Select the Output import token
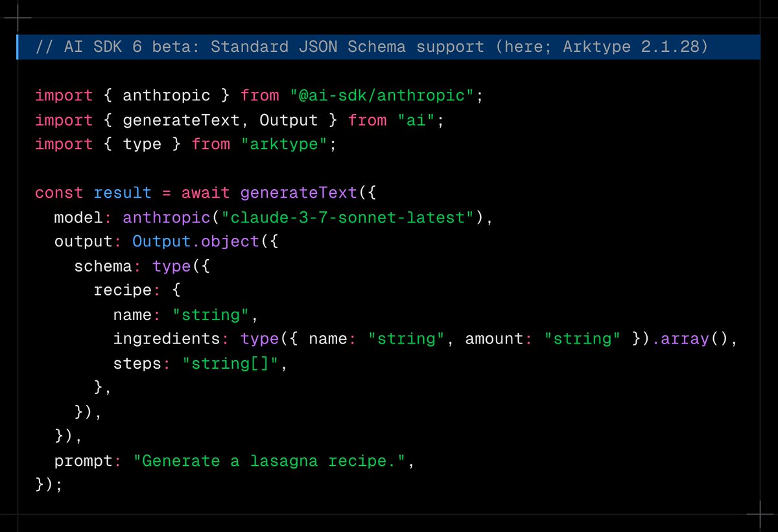This screenshot has width=778, height=532. click(288, 119)
